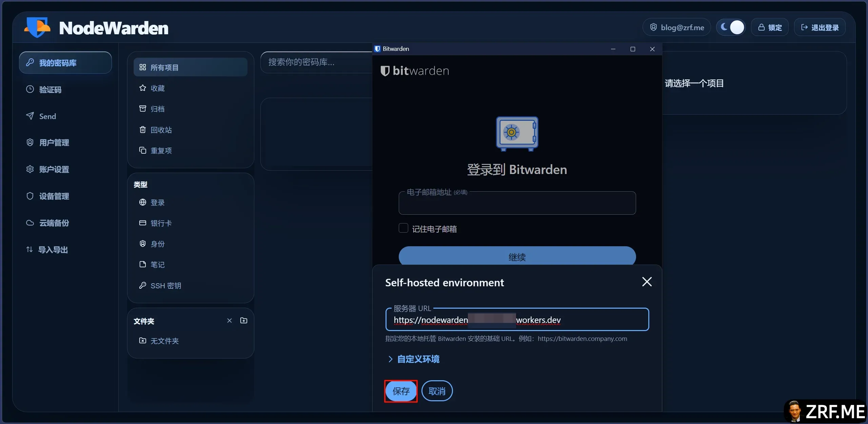Image resolution: width=868 pixels, height=424 pixels.
Task: Click the 服务器 URL field
Action: click(517, 320)
